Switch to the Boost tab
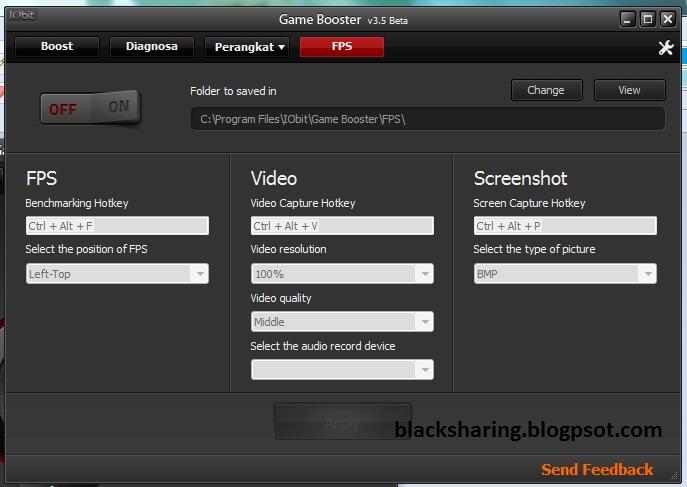The width and height of the screenshot is (687, 487). tap(57, 46)
